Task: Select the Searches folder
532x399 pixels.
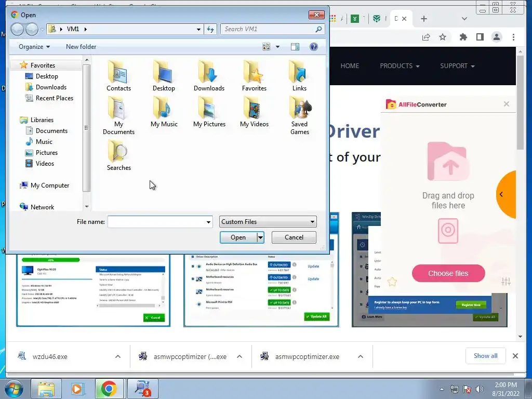Action: tap(118, 155)
